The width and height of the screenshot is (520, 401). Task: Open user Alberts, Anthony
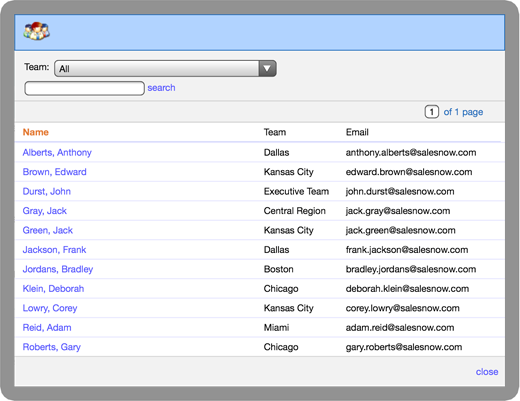click(57, 152)
